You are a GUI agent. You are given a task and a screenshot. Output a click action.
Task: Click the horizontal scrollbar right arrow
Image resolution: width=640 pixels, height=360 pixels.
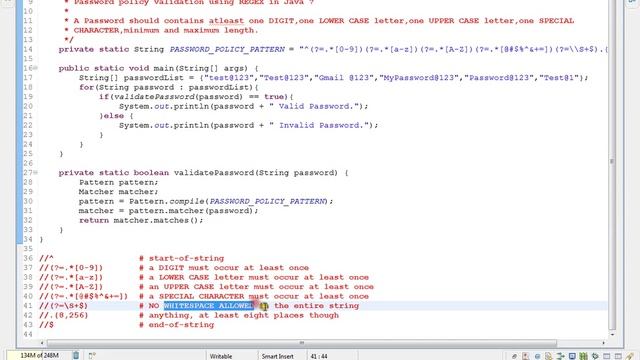[x=603, y=343]
